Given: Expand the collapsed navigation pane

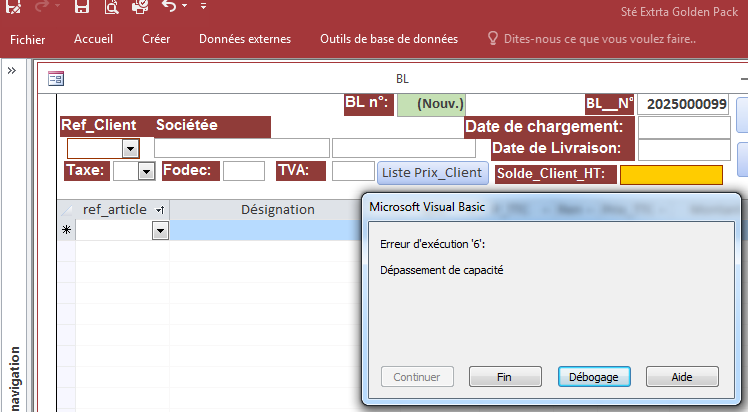Looking at the screenshot, I should click(11, 71).
